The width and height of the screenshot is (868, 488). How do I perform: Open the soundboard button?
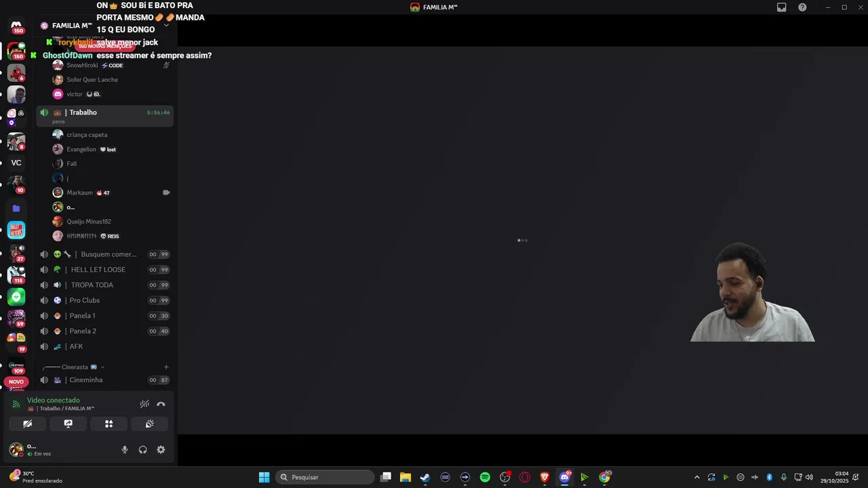coord(149,424)
